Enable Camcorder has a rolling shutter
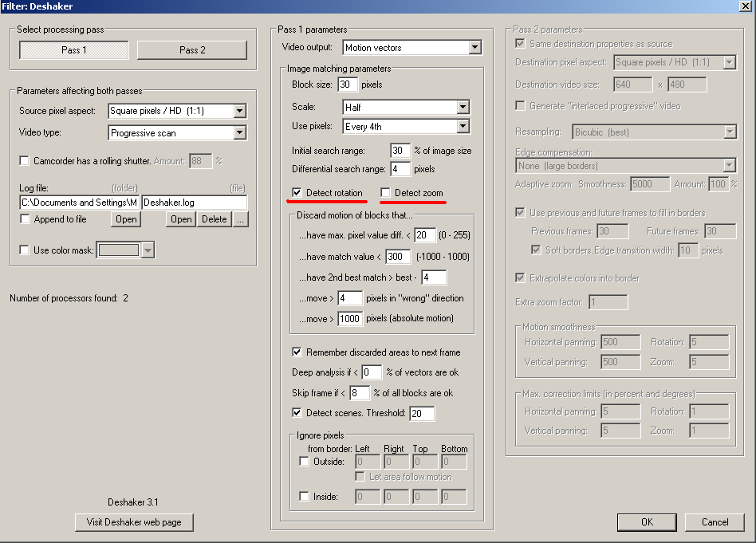756x543 pixels. [x=24, y=160]
